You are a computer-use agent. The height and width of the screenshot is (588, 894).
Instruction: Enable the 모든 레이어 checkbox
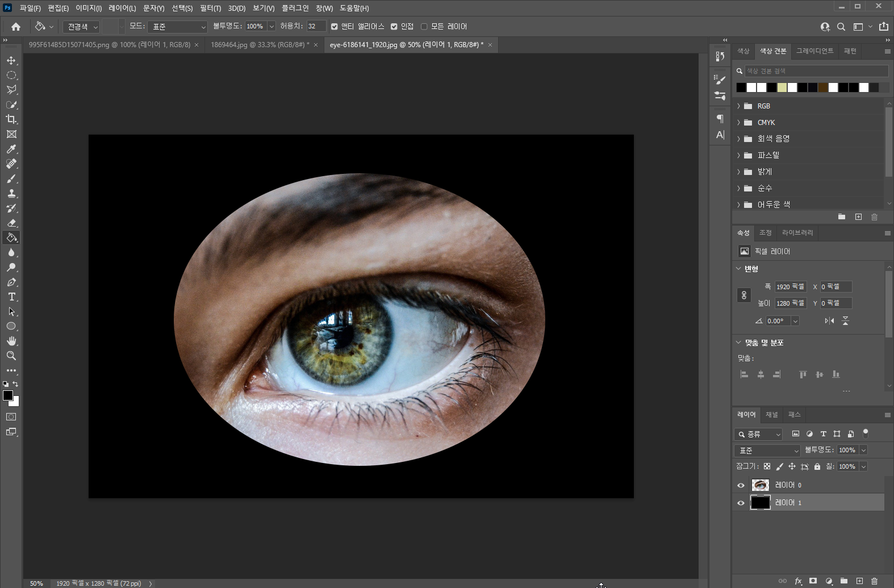click(424, 27)
